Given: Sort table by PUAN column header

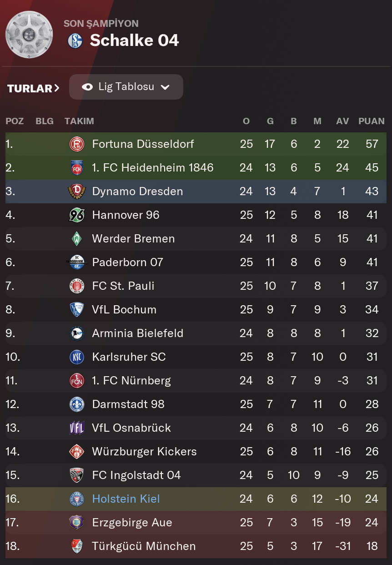Looking at the screenshot, I should pyautogui.click(x=372, y=121).
